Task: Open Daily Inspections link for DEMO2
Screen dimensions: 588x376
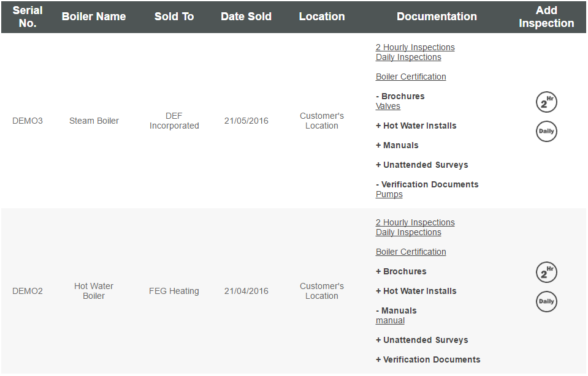Action: [408, 232]
